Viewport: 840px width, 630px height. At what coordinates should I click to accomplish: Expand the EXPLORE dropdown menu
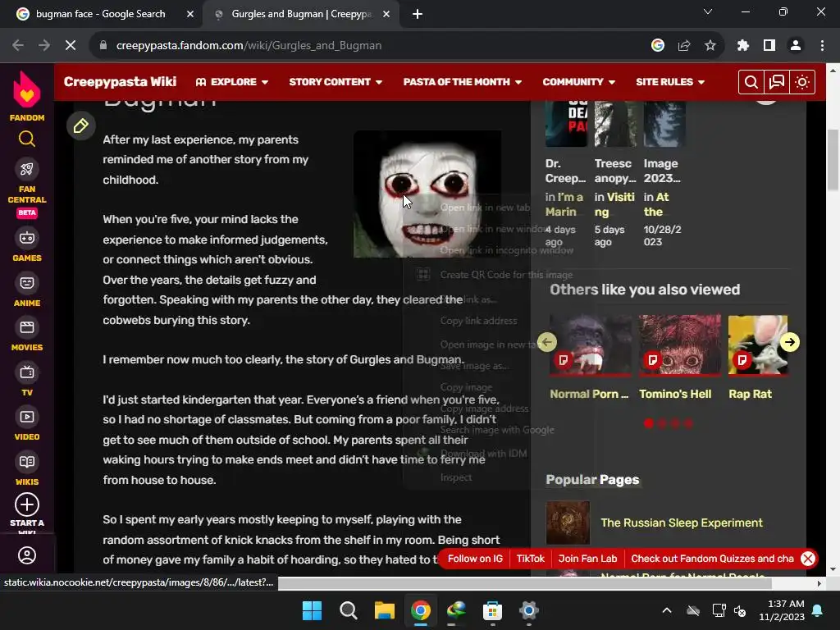pos(232,82)
